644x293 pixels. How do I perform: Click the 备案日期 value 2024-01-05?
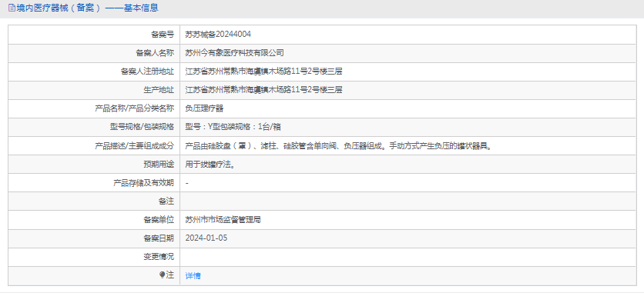click(x=206, y=238)
